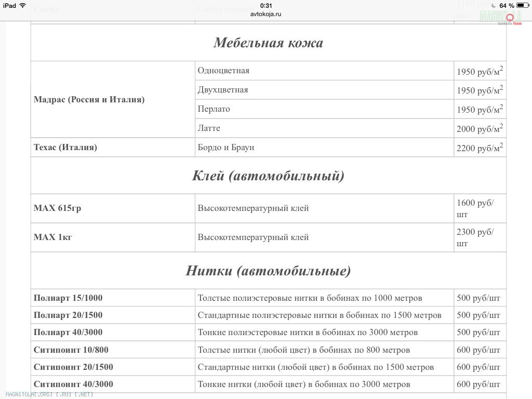Click the 'Мебельная кожа' section heading
Image resolution: width=532 pixels, height=399 pixels.
click(x=269, y=43)
